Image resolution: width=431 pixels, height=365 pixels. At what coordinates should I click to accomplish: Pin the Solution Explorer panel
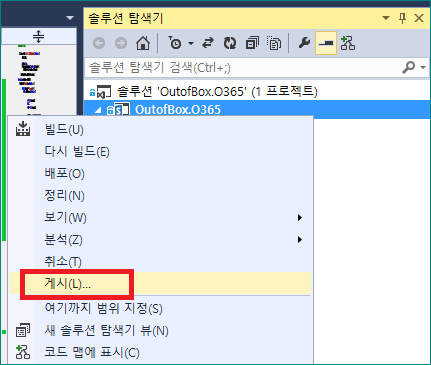point(402,18)
